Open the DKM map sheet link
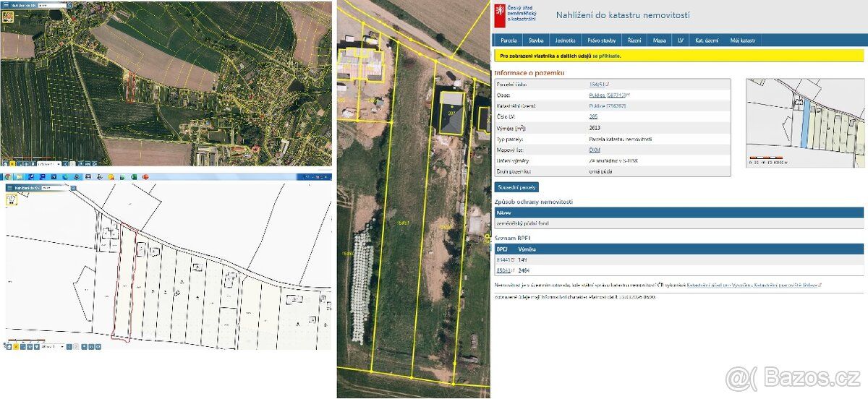 [x=595, y=149]
